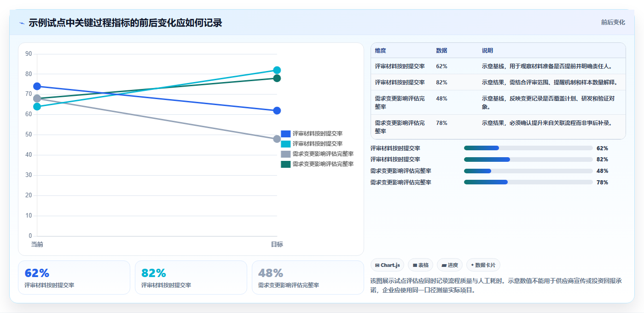
Task: Toggle the dark green legend swatch in the chart
Action: click(286, 164)
